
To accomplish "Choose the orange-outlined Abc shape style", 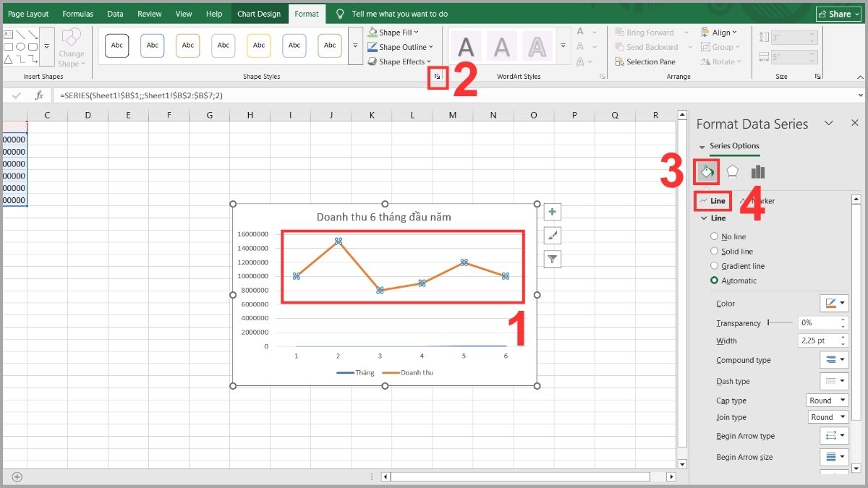I will point(188,45).
